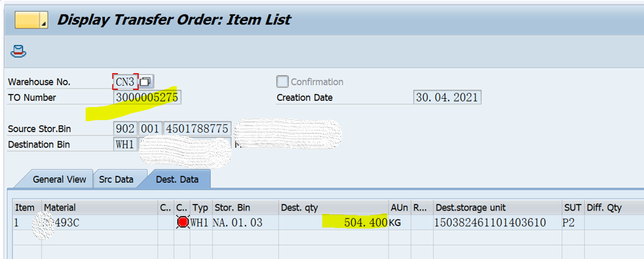Click the Material column header

[x=99, y=208]
